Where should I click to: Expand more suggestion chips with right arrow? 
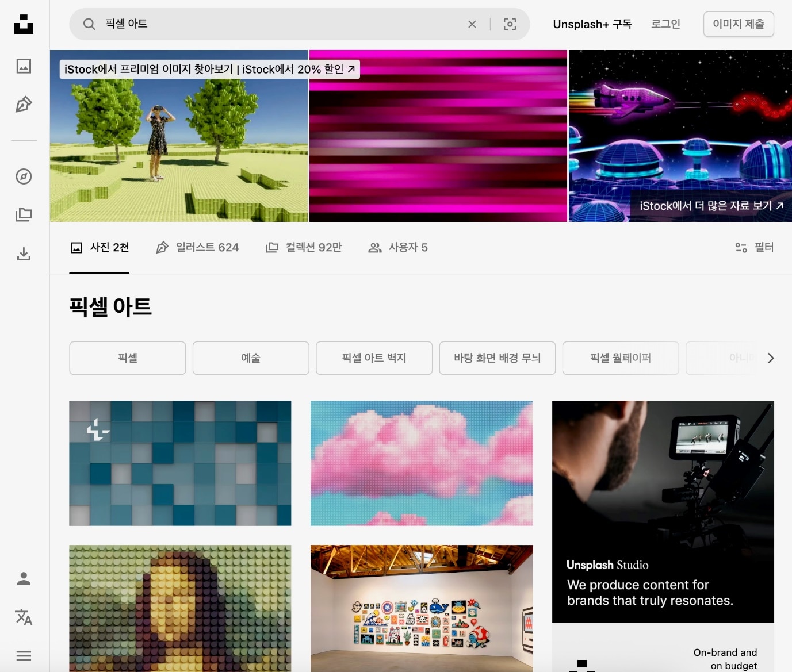[771, 358]
